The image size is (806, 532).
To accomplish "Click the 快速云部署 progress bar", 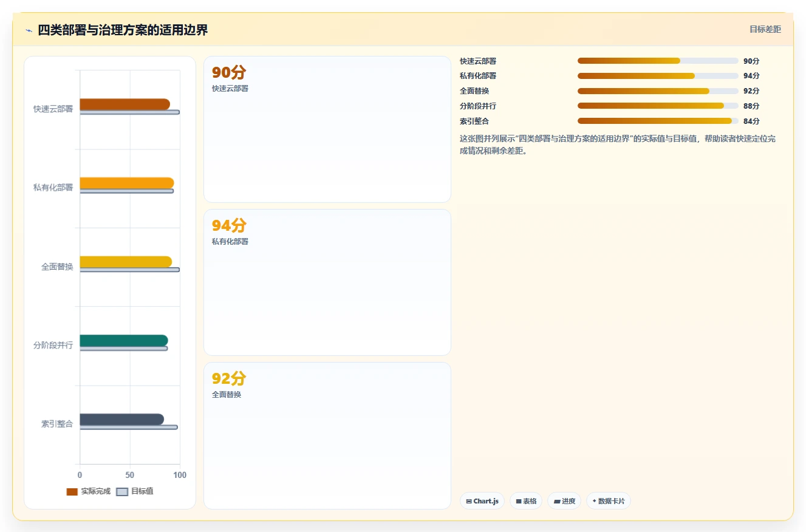I will click(x=658, y=61).
